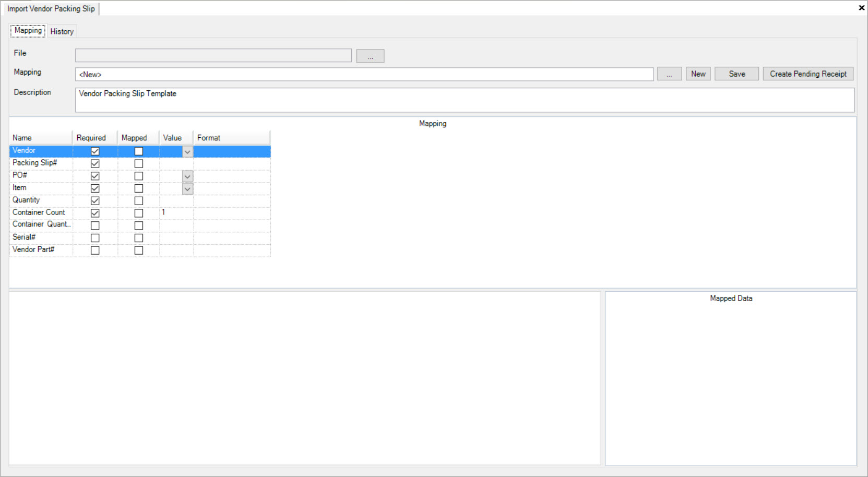
Task: Enable Required for Container Quantity row
Action: [95, 225]
